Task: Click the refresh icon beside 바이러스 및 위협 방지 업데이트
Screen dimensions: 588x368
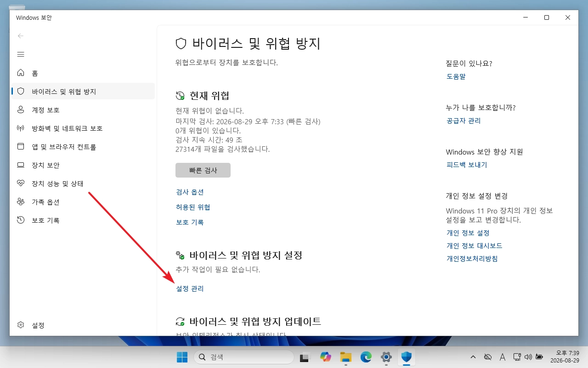Action: click(x=180, y=321)
